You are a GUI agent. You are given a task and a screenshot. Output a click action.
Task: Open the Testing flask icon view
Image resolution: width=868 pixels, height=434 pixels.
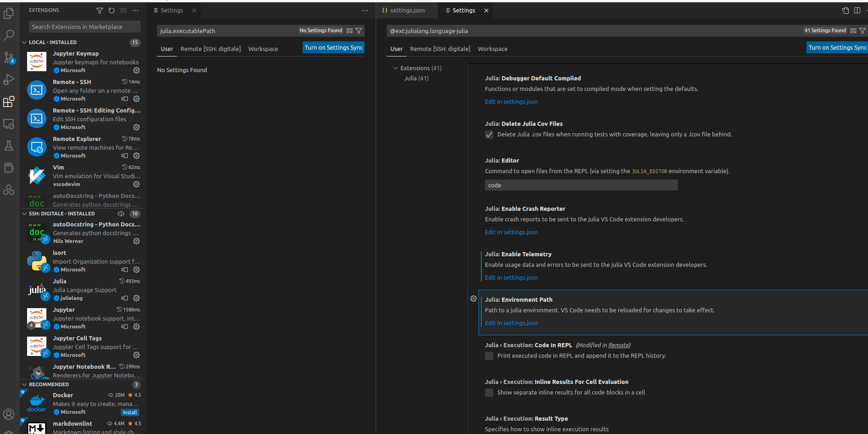[x=9, y=146]
